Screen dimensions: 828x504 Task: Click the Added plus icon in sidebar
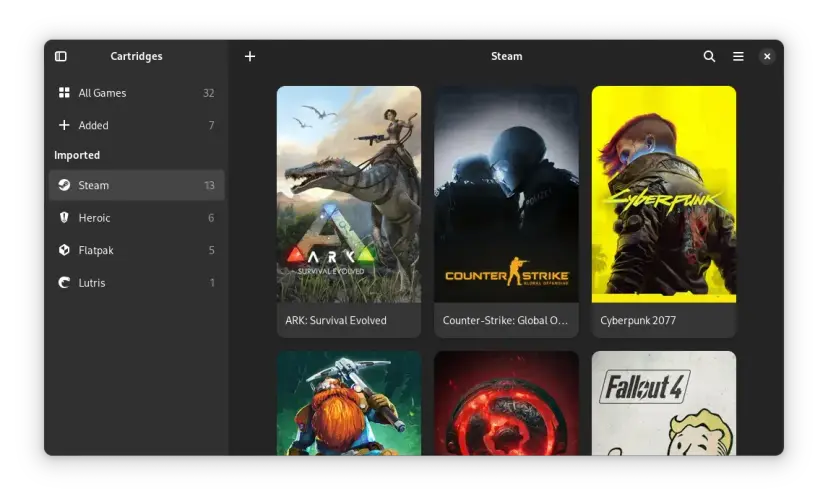click(64, 125)
